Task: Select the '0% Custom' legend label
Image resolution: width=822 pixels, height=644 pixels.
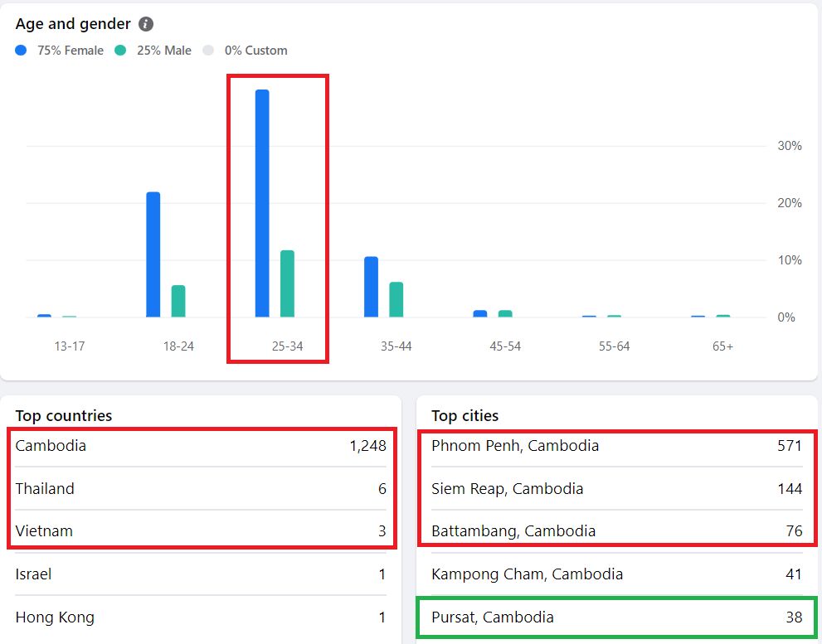Action: point(255,51)
